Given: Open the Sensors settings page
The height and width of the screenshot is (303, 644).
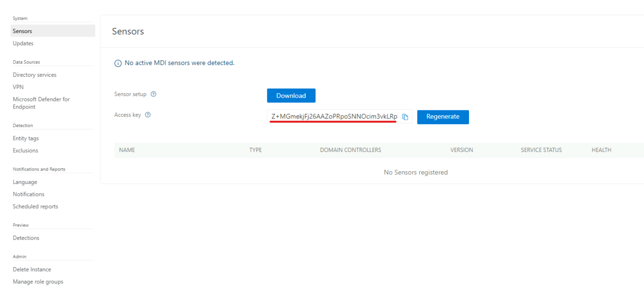Looking at the screenshot, I should (22, 31).
